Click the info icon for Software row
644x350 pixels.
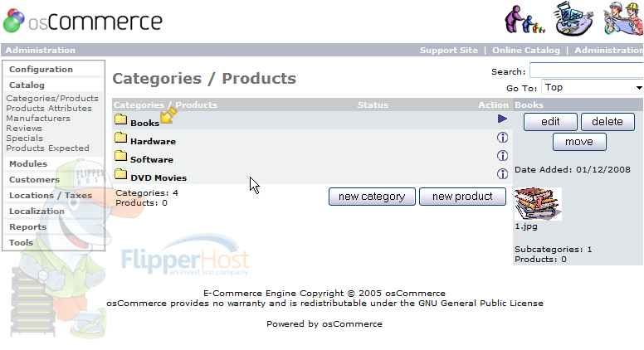[x=502, y=156]
